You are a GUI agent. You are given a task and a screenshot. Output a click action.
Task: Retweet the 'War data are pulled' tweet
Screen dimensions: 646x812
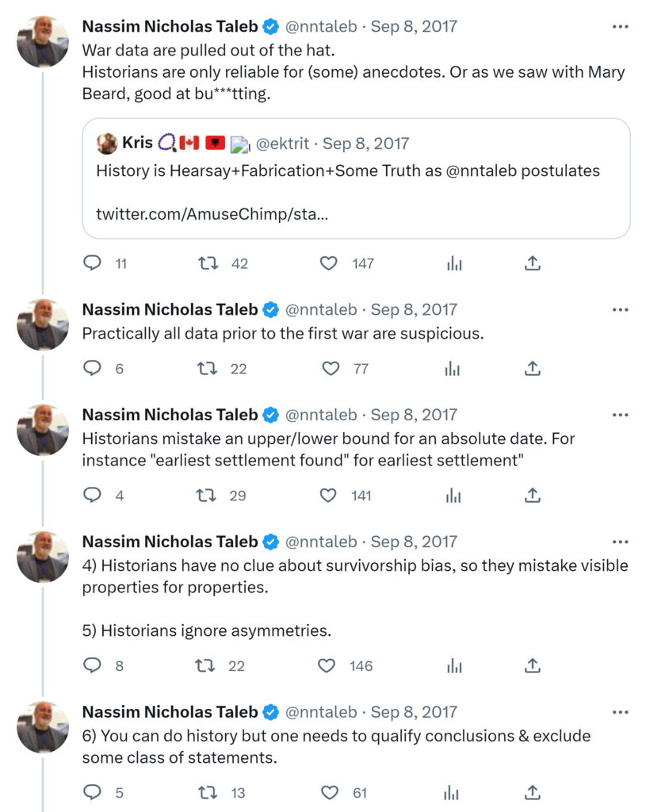point(208,263)
